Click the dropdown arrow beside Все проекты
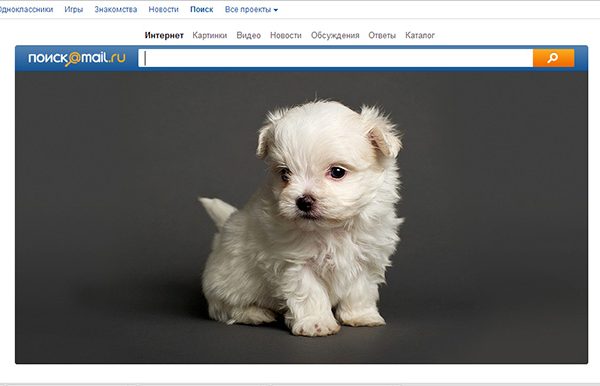 coord(276,10)
